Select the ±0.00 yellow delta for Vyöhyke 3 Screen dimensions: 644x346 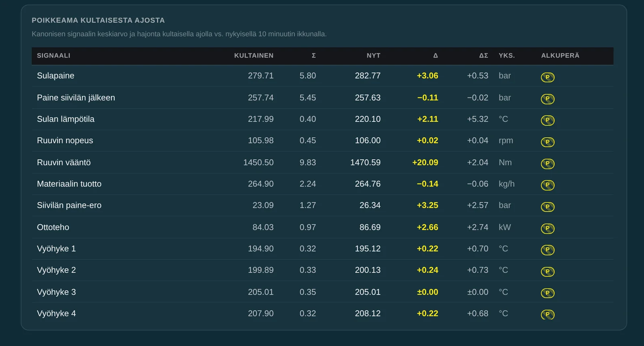point(427,292)
